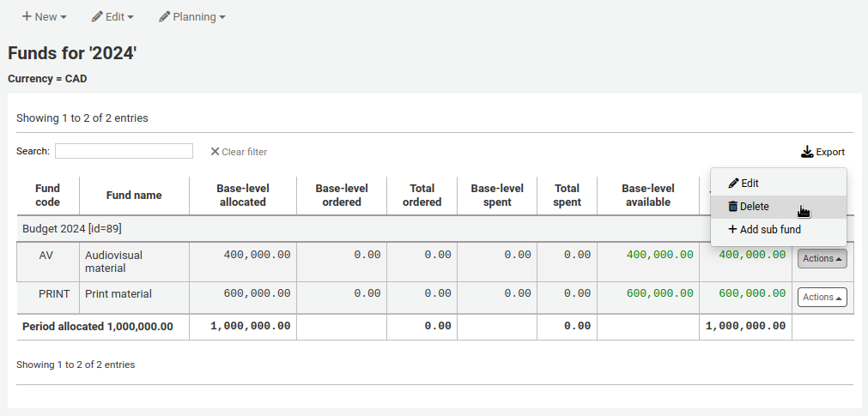The width and height of the screenshot is (868, 416).
Task: Click the pencil icon in Edit toolbar button
Action: point(97,16)
